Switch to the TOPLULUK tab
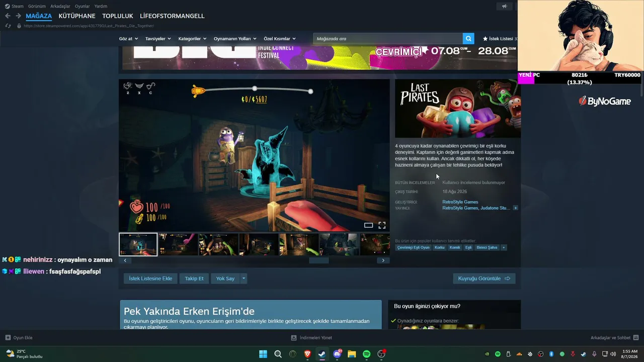The width and height of the screenshot is (644, 362). pyautogui.click(x=118, y=16)
